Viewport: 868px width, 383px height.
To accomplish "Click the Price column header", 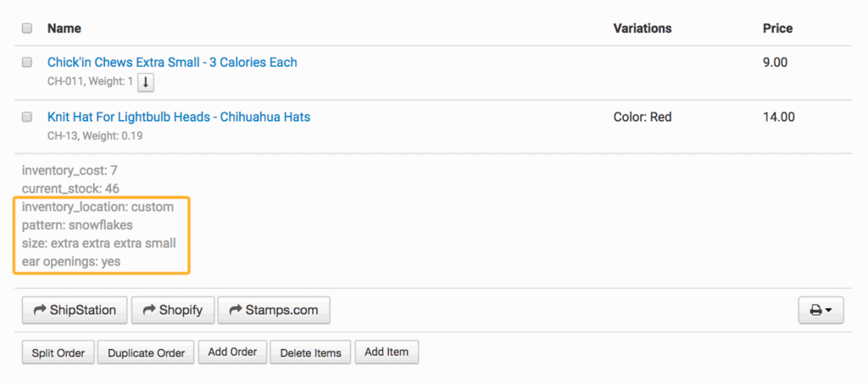I will click(x=777, y=28).
